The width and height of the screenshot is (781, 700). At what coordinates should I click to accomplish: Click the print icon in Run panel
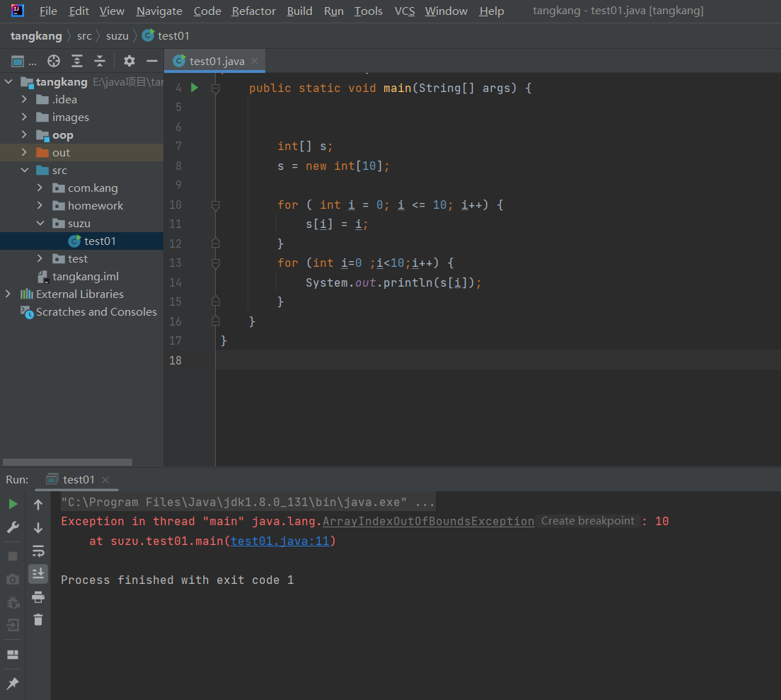(38, 597)
